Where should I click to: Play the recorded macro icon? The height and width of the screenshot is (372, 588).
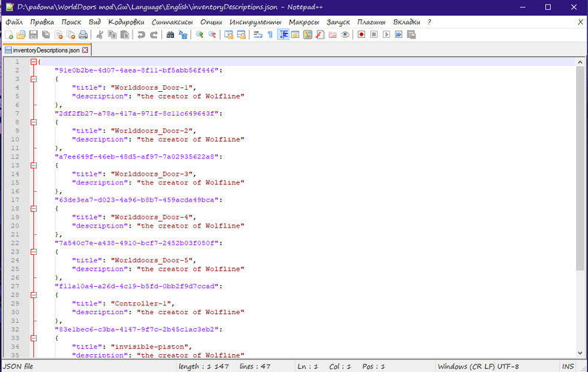point(387,35)
